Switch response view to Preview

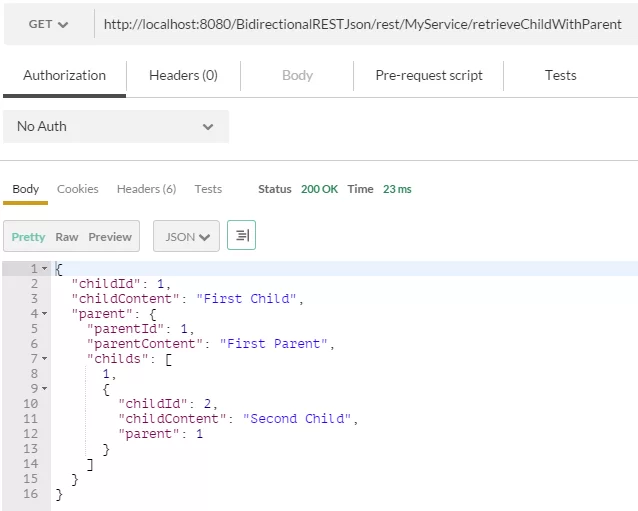(x=110, y=237)
